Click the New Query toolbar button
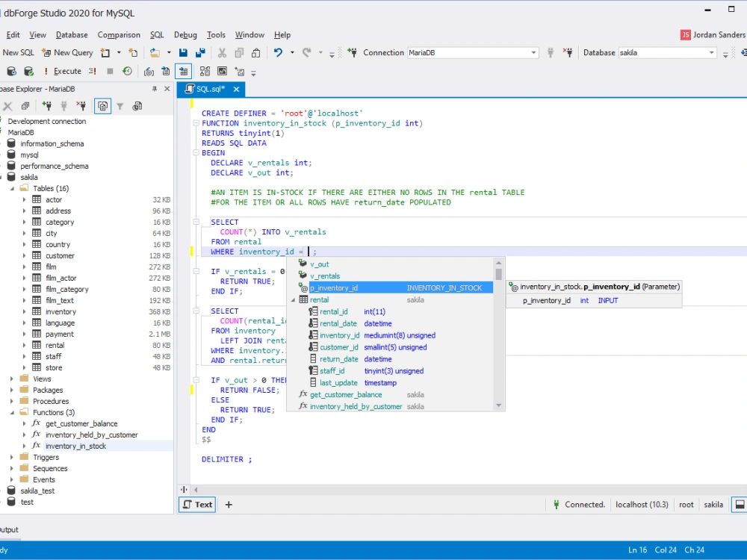 click(x=67, y=53)
